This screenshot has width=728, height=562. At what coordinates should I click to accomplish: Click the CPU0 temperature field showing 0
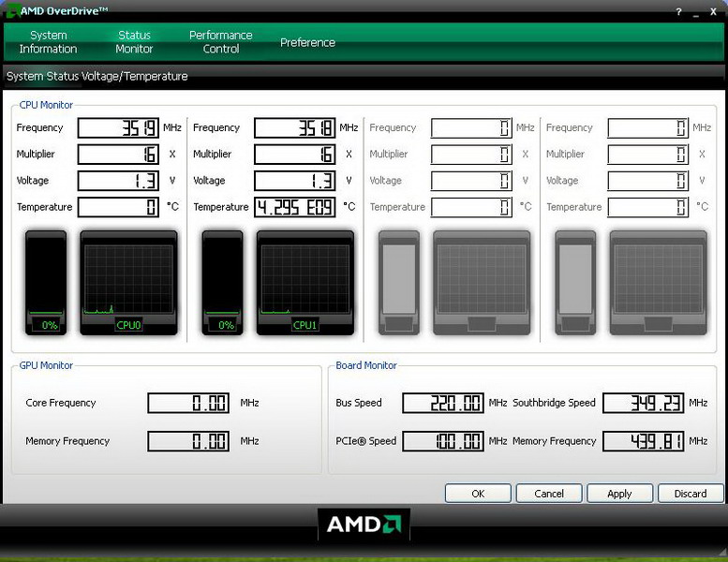[118, 207]
